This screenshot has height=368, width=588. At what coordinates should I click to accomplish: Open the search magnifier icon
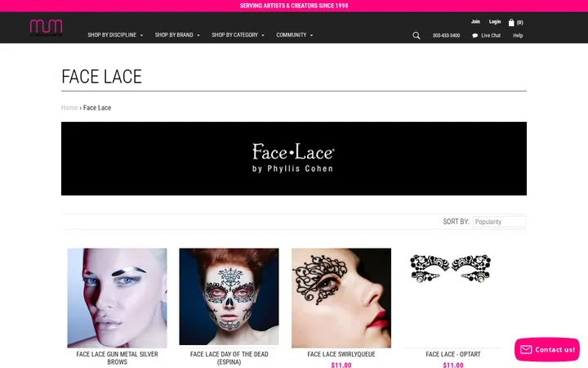coord(416,35)
